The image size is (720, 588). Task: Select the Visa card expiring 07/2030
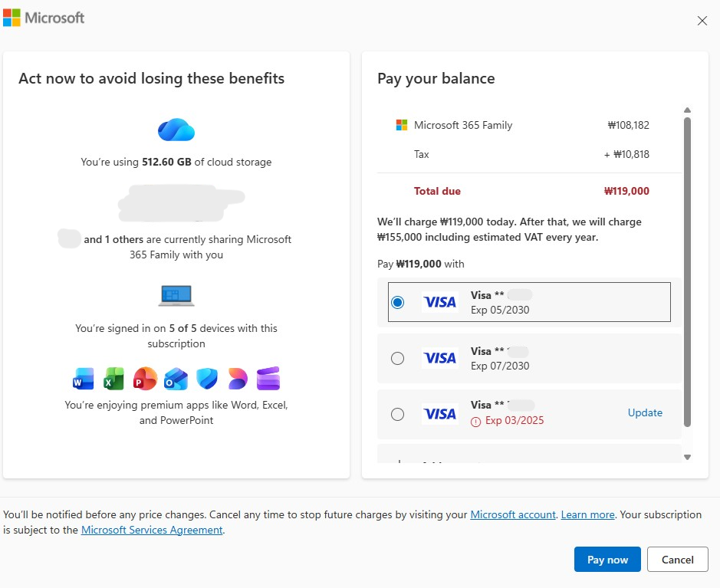(x=398, y=358)
